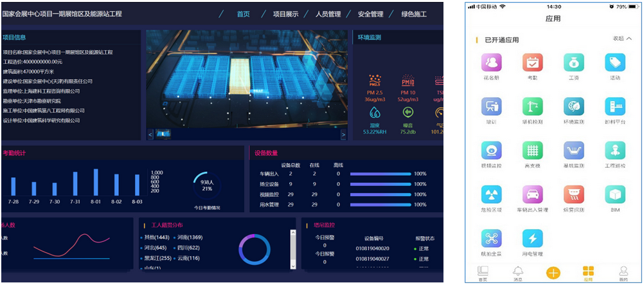Open the 烟雾探测 smoke detector icon
Screen dimensions: 644x285
tap(574, 194)
